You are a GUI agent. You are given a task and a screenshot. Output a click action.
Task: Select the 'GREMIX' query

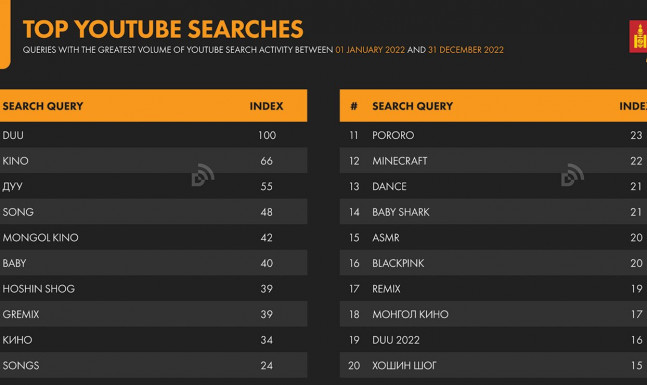click(x=21, y=314)
